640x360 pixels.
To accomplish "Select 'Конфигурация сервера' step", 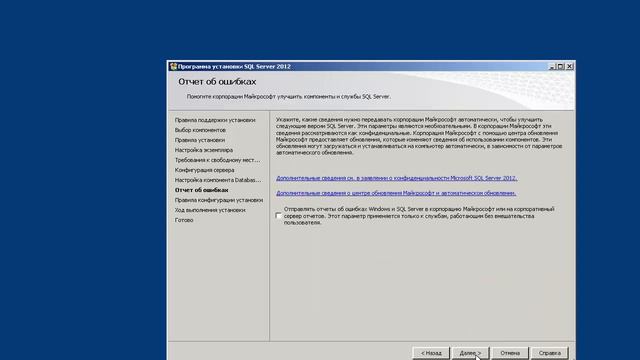I will click(x=204, y=170).
